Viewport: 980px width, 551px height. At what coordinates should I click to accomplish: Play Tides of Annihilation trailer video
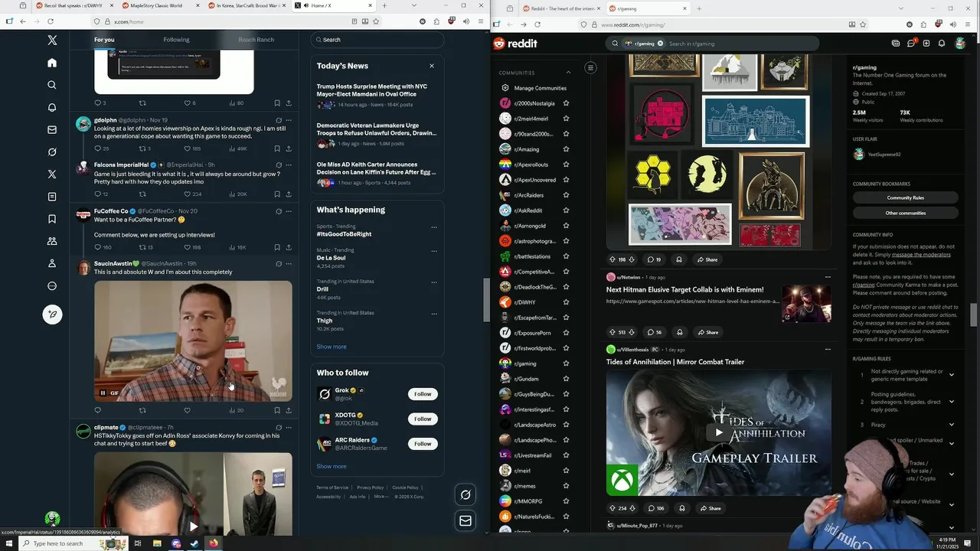click(718, 432)
